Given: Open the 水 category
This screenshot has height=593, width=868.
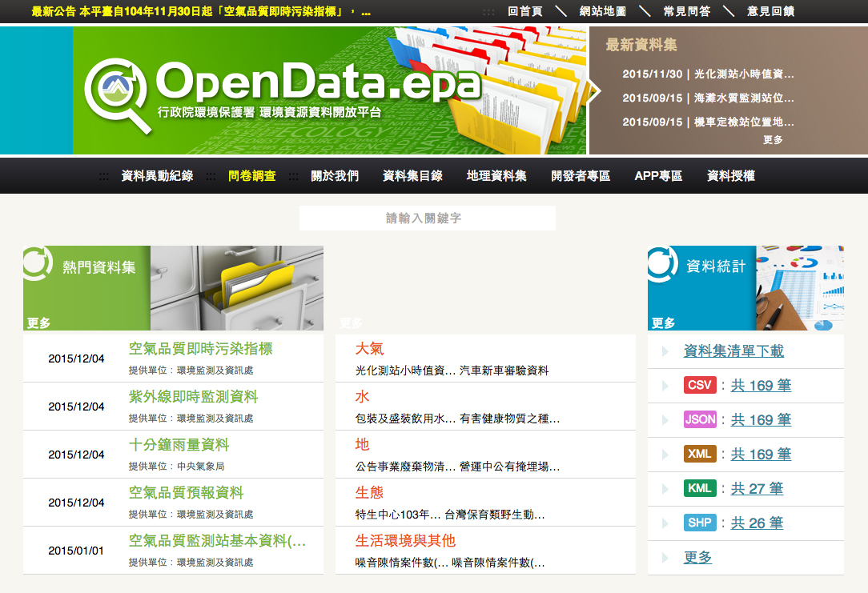Looking at the screenshot, I should point(362,397).
